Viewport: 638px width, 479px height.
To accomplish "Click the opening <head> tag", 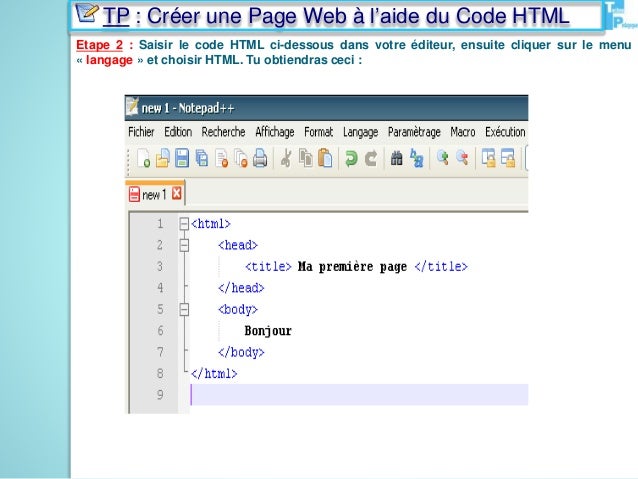I will coord(238,245).
